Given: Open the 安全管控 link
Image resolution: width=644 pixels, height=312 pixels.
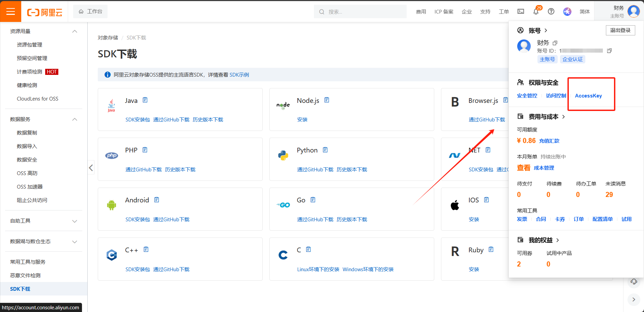Looking at the screenshot, I should click(x=527, y=96).
